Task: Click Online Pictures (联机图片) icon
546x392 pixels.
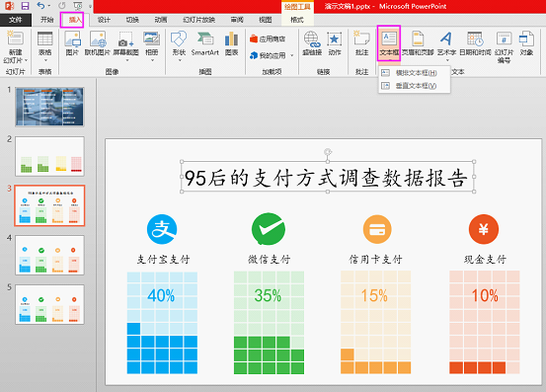Action: coord(98,39)
